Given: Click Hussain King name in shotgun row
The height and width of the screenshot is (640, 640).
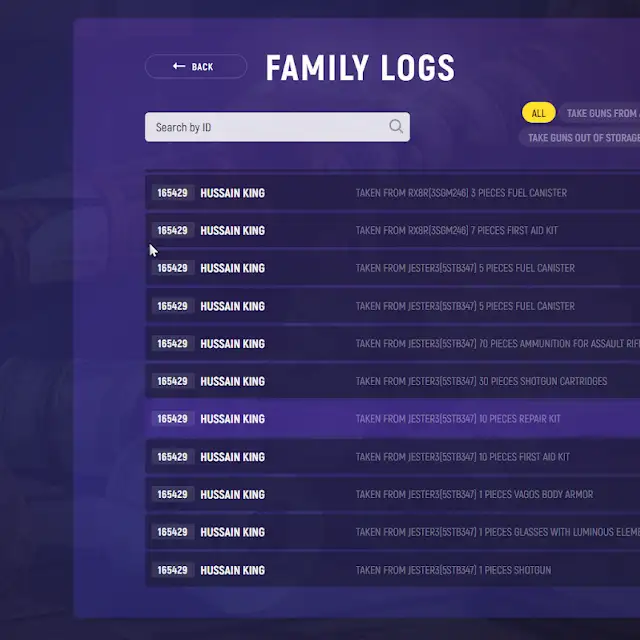Looking at the screenshot, I should tap(232, 570).
